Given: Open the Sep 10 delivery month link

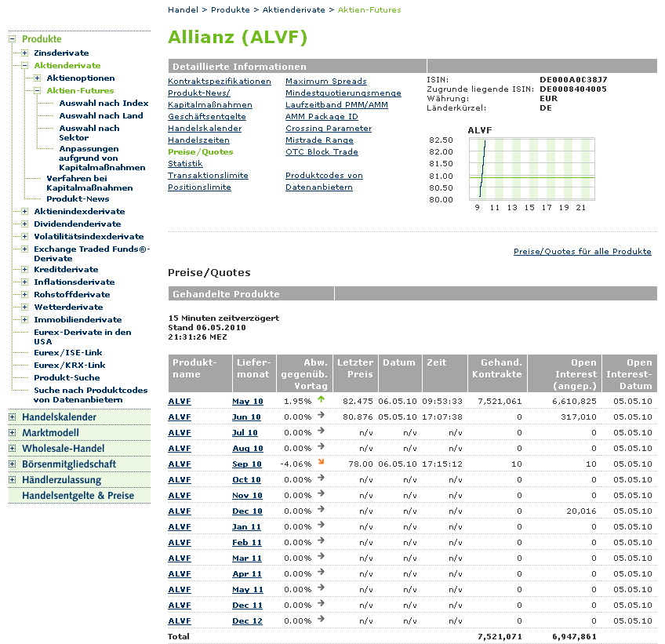Looking at the screenshot, I should pos(246,464).
